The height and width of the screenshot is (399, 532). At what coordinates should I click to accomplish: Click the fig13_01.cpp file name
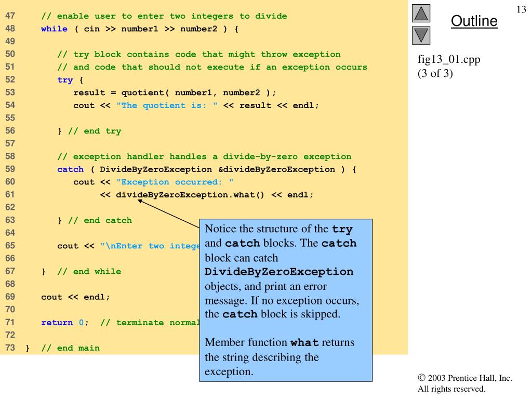pyautogui.click(x=448, y=59)
